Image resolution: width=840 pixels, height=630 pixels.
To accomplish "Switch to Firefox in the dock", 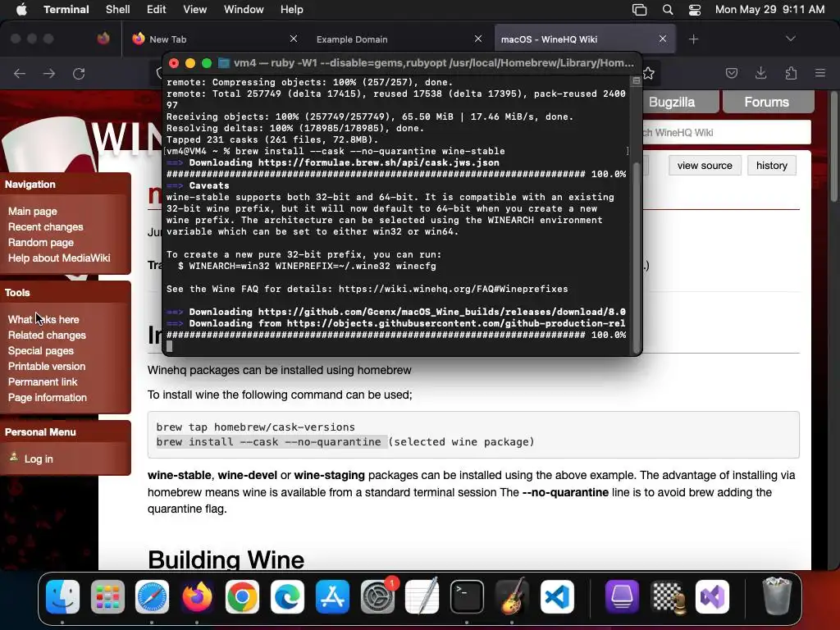I will [x=197, y=596].
